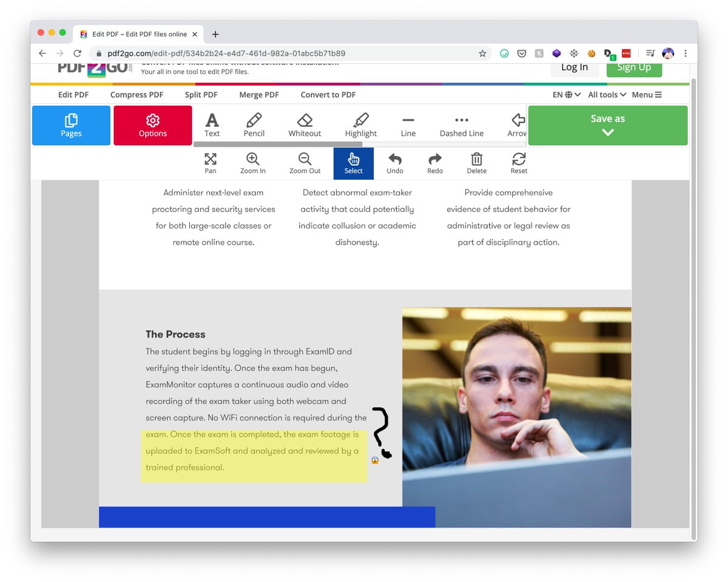Go to Edit PDF

[x=73, y=95]
